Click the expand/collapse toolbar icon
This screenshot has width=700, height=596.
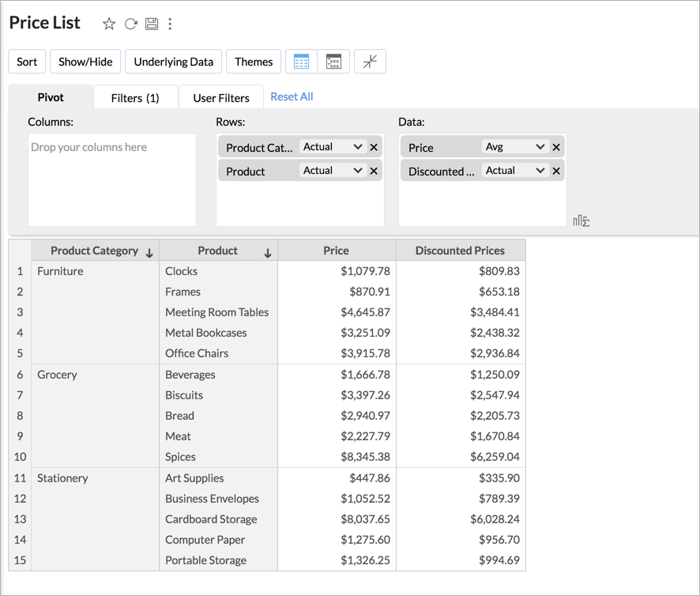[369, 61]
